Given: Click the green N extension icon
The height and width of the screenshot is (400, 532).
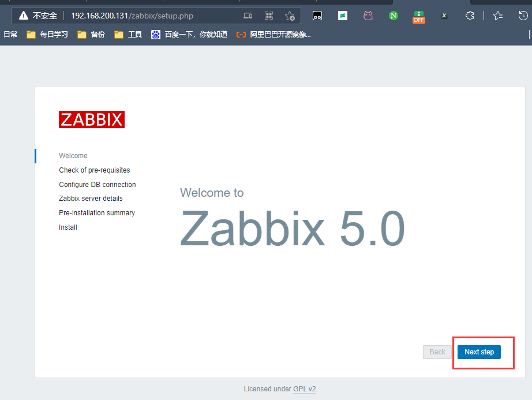Looking at the screenshot, I should 394,16.
